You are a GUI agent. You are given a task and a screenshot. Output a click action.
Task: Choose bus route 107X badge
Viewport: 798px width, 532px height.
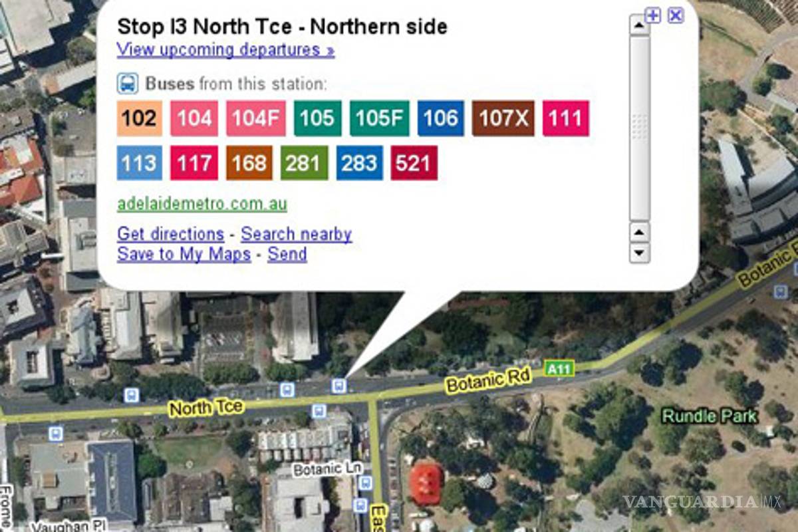[503, 119]
